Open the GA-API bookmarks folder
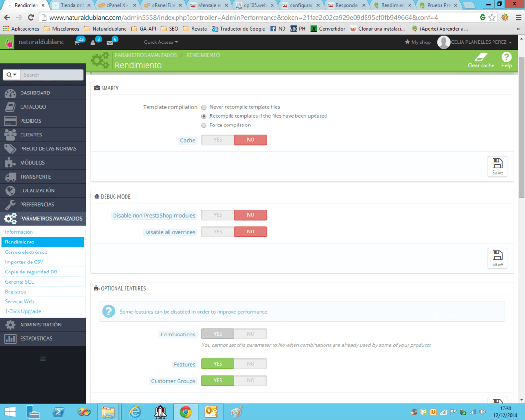525x420 pixels. (144, 29)
